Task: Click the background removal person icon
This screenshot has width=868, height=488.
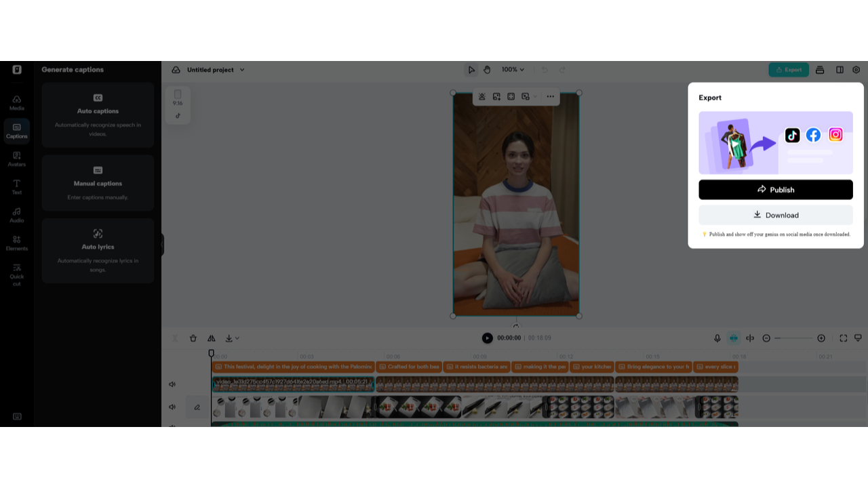Action: pos(482,97)
